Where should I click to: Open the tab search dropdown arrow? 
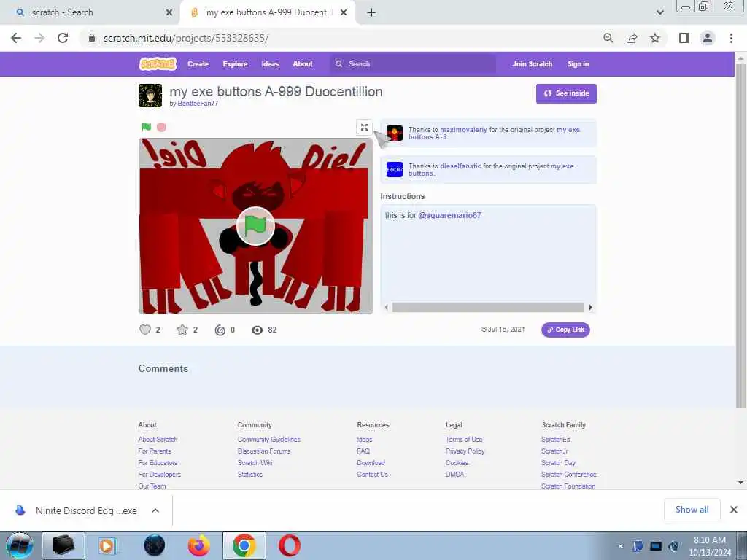point(659,12)
